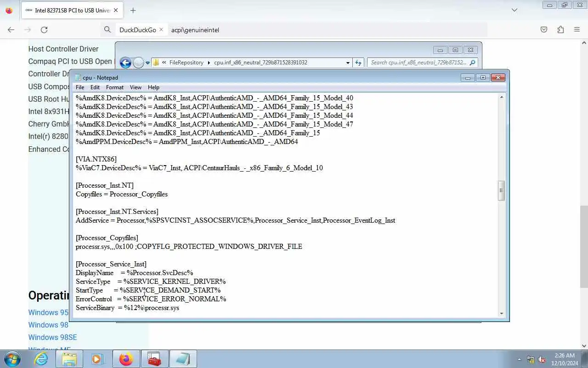Click the [Processor_Service_Inst] header
This screenshot has height=368, width=588.
coord(111,264)
